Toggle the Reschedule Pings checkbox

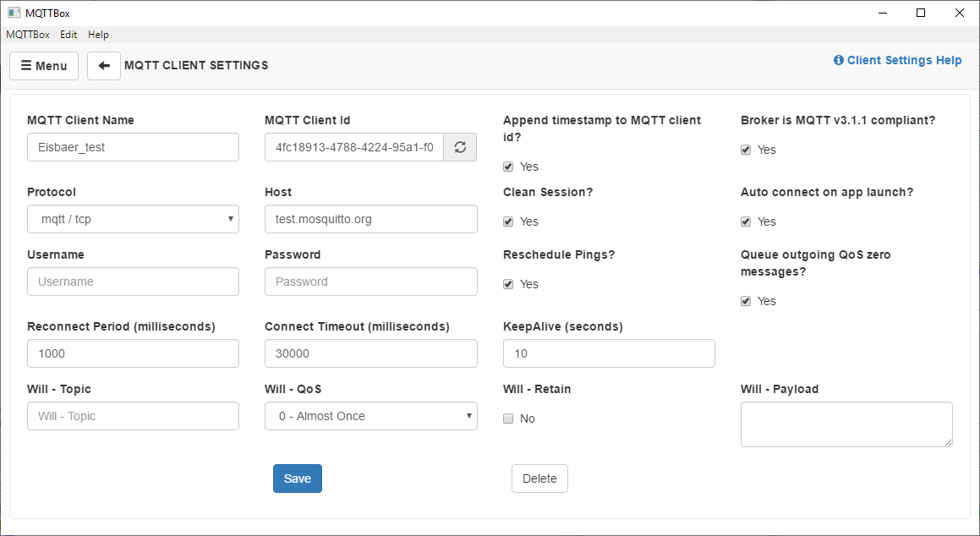pos(508,284)
